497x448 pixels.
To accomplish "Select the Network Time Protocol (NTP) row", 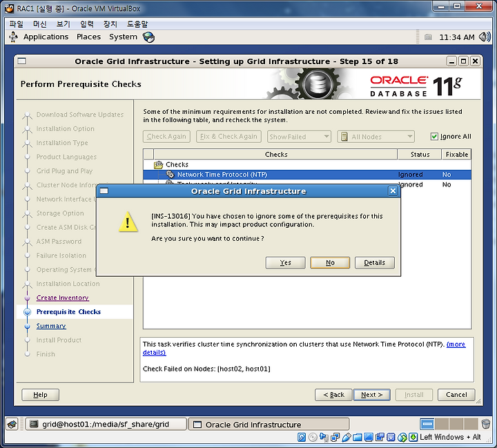I will click(x=306, y=175).
